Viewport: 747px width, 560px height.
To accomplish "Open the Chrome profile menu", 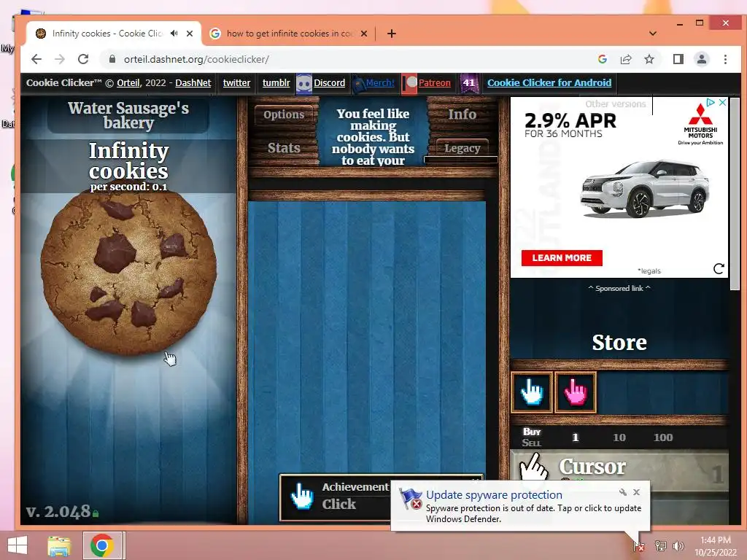I will point(702,59).
